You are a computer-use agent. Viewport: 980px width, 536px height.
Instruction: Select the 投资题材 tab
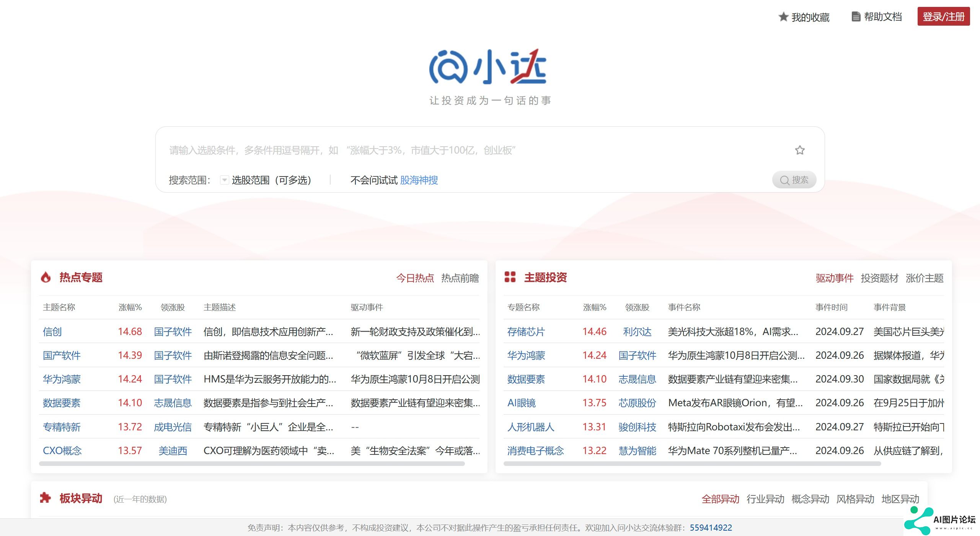tap(880, 278)
